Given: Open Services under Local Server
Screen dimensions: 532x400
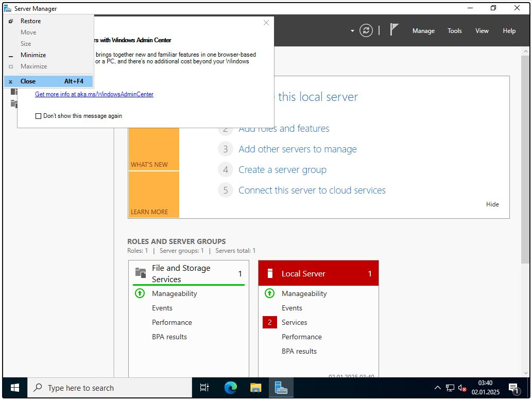Looking at the screenshot, I should point(294,323).
